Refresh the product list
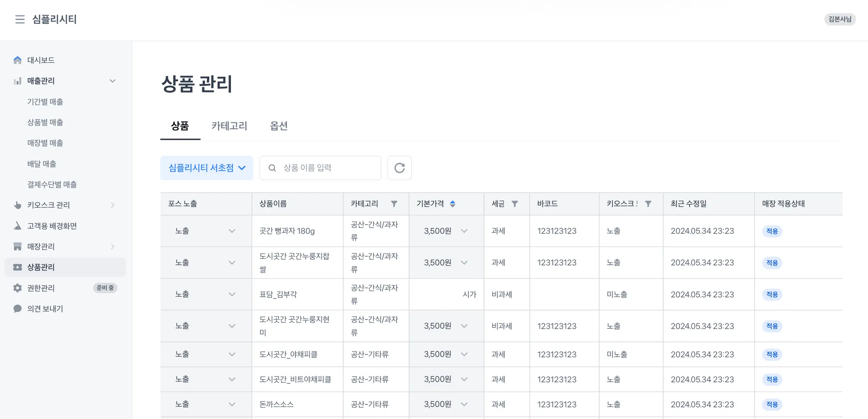 [400, 168]
